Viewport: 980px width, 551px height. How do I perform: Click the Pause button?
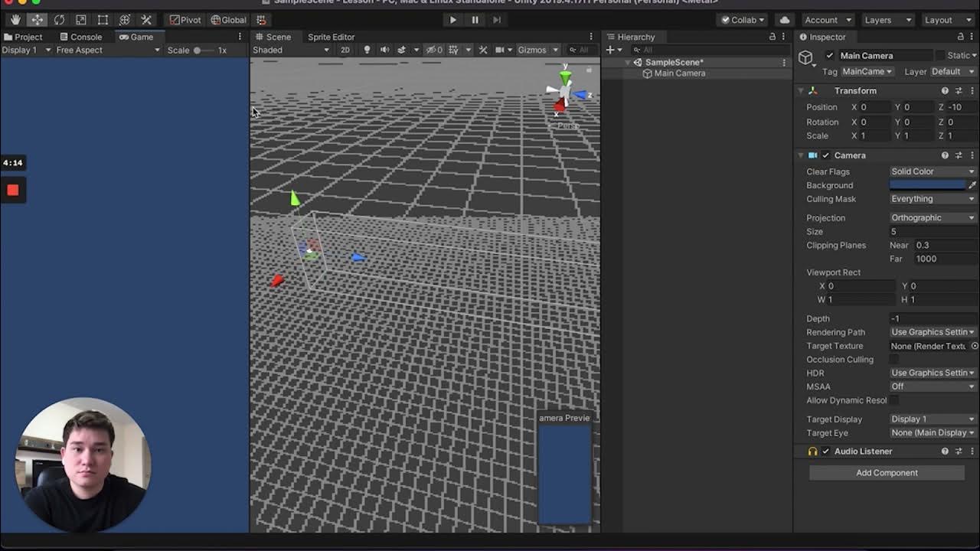coord(475,20)
